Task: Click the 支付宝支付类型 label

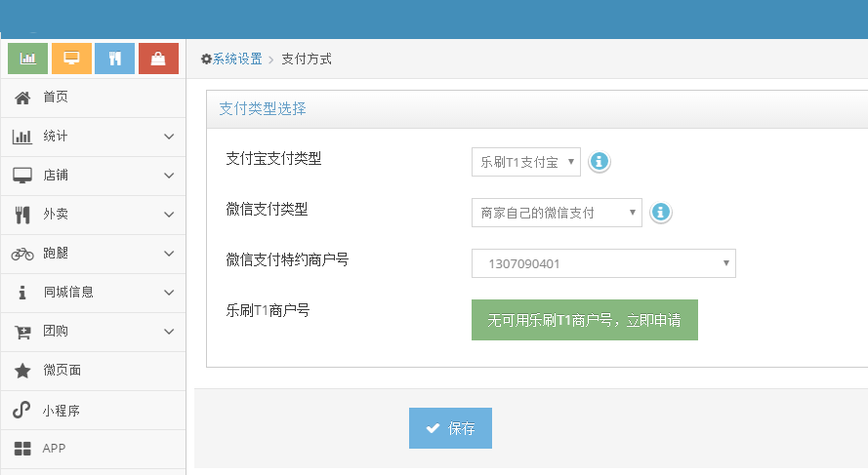Action: click(273, 159)
